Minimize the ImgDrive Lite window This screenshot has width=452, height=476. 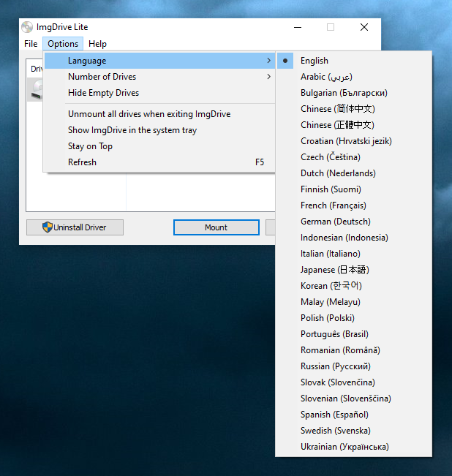(x=298, y=27)
